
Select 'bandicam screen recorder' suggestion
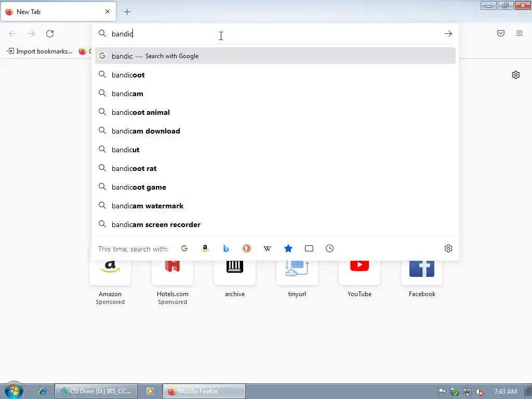pos(275,224)
